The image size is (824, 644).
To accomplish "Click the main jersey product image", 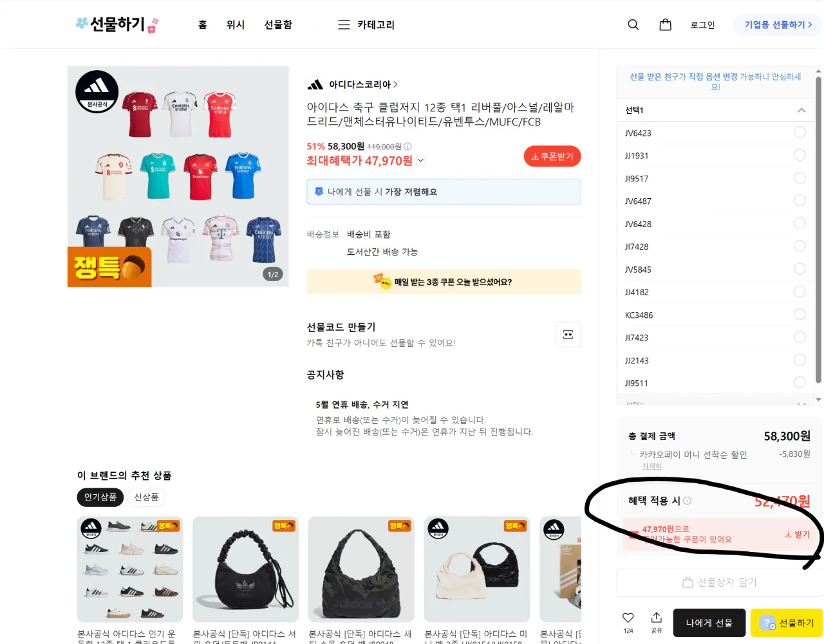I will pos(178,176).
